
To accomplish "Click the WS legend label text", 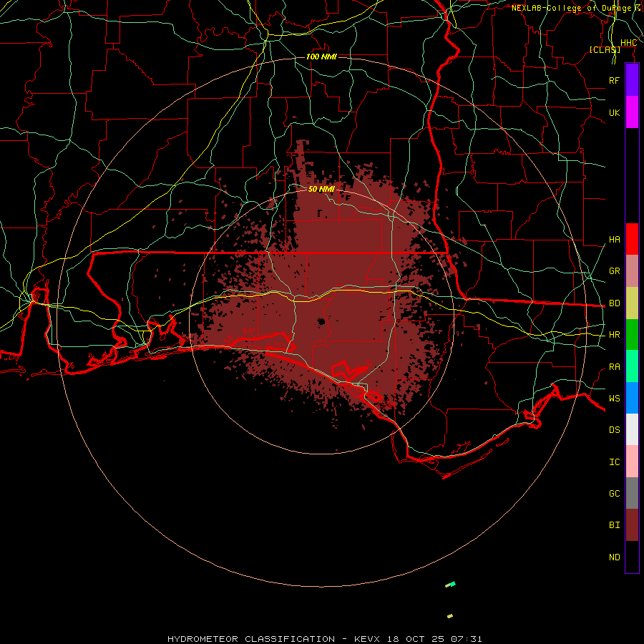I will (x=614, y=398).
